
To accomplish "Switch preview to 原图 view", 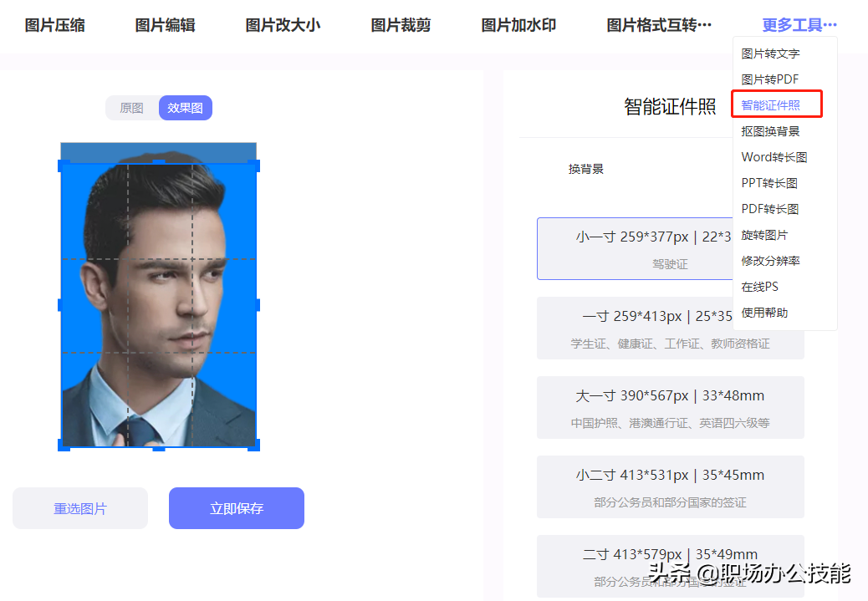I will pos(131,108).
